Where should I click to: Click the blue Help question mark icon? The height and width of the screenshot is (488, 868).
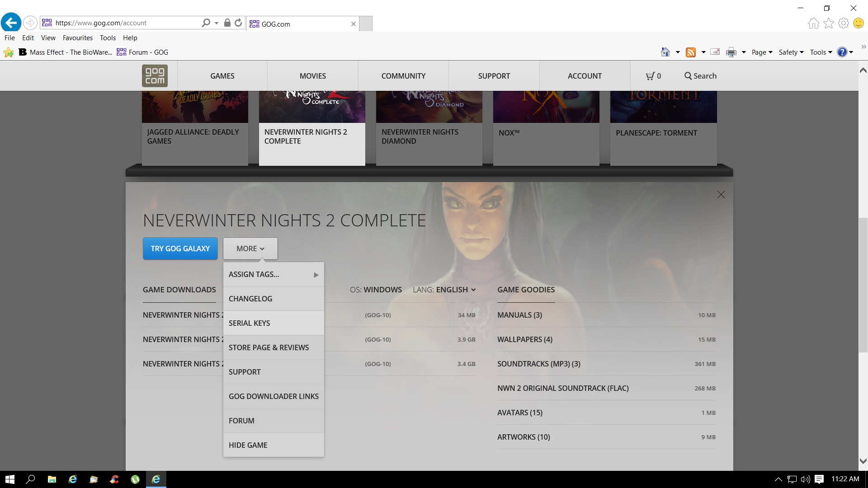842,52
